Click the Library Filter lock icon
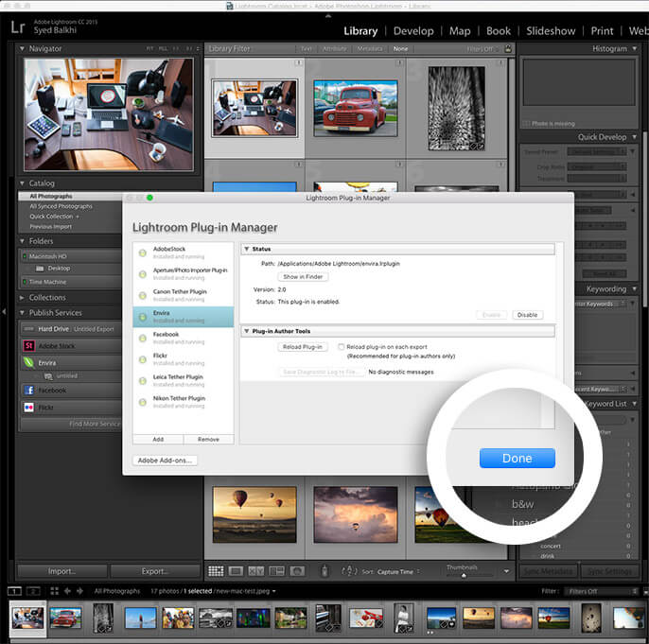This screenshot has width=649, height=644. tap(508, 48)
